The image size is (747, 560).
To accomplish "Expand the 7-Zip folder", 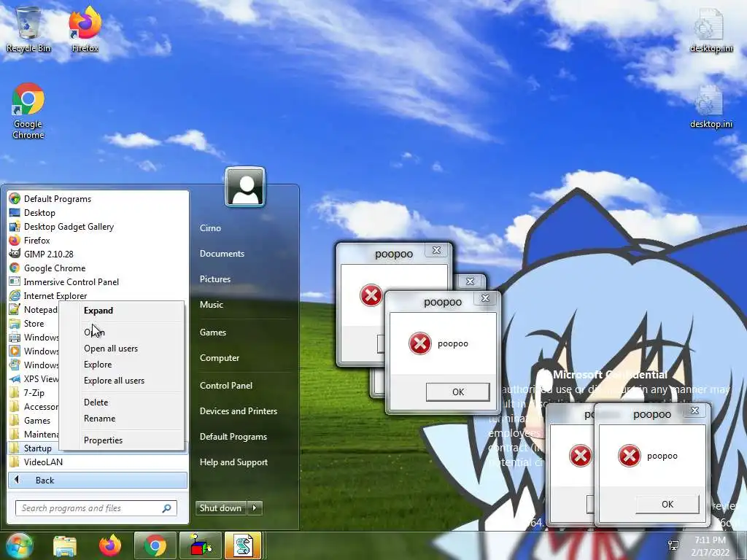I will click(x=34, y=392).
